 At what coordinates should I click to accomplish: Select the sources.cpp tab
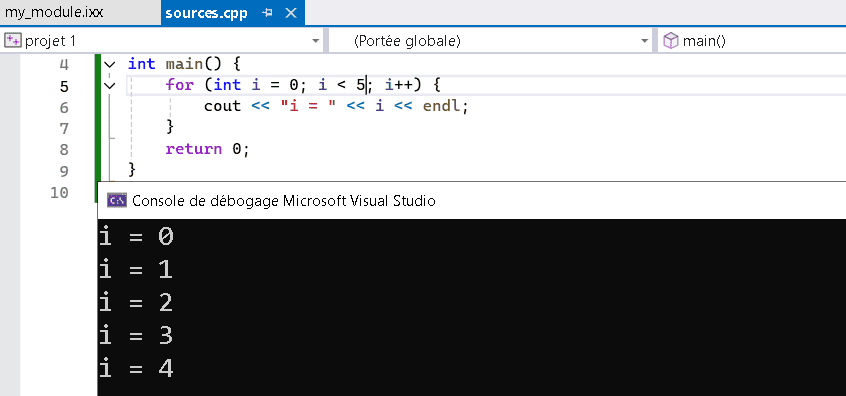(x=206, y=13)
